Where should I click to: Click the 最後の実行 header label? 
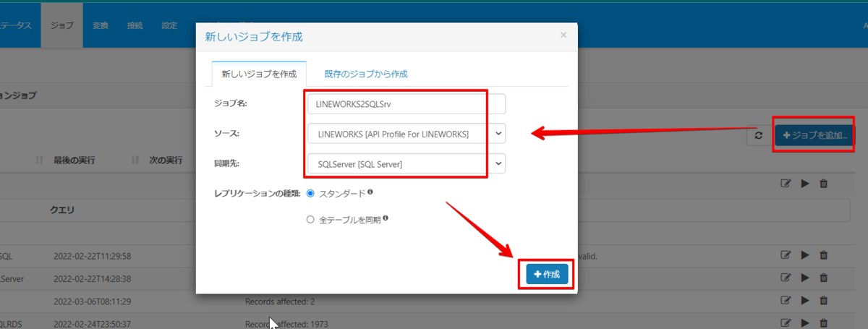point(74,160)
